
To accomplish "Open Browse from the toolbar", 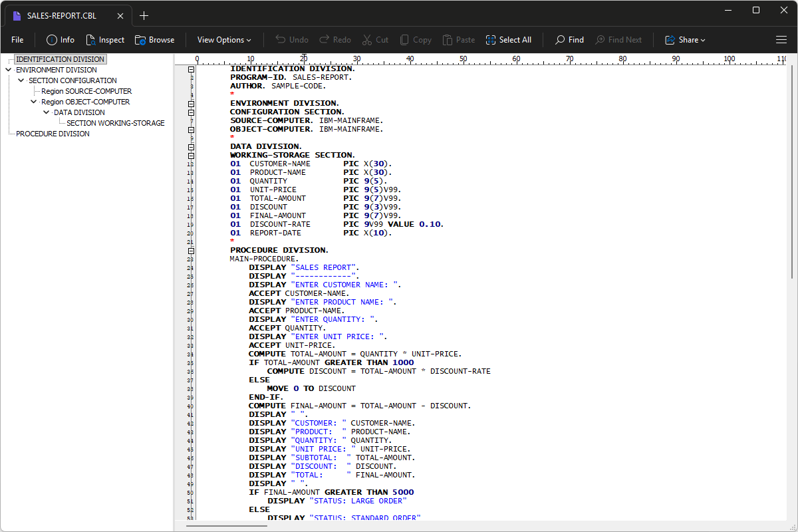I will coord(154,40).
